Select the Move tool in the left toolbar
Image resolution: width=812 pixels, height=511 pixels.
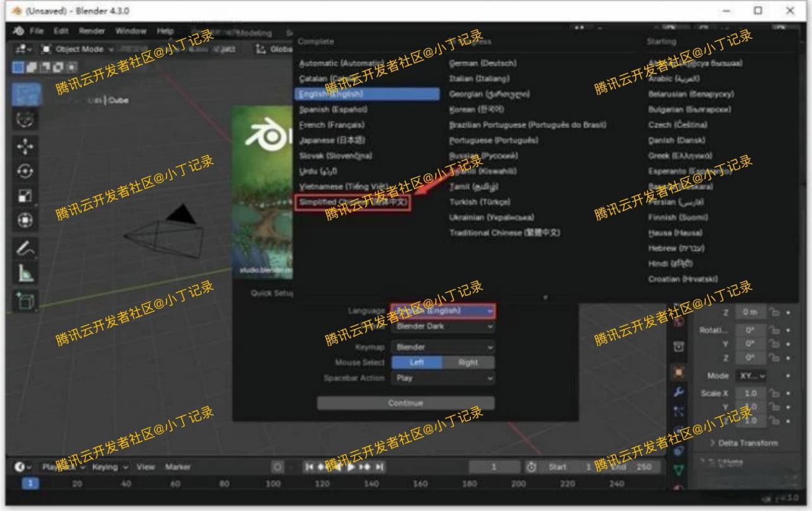pyautogui.click(x=26, y=146)
